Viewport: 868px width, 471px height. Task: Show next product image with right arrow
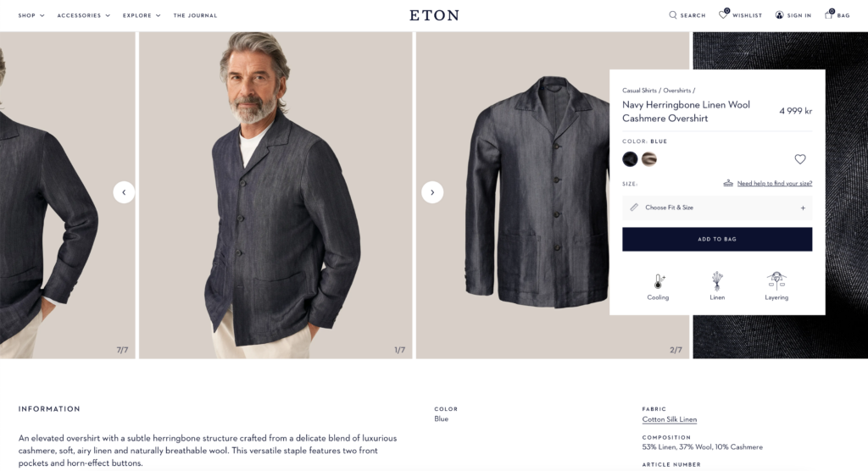click(432, 192)
